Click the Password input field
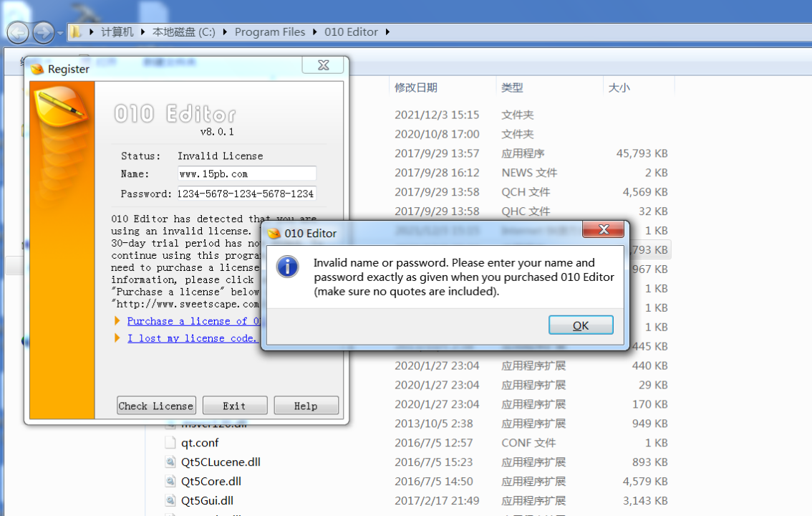Viewport: 812px width, 516px height. pos(246,193)
